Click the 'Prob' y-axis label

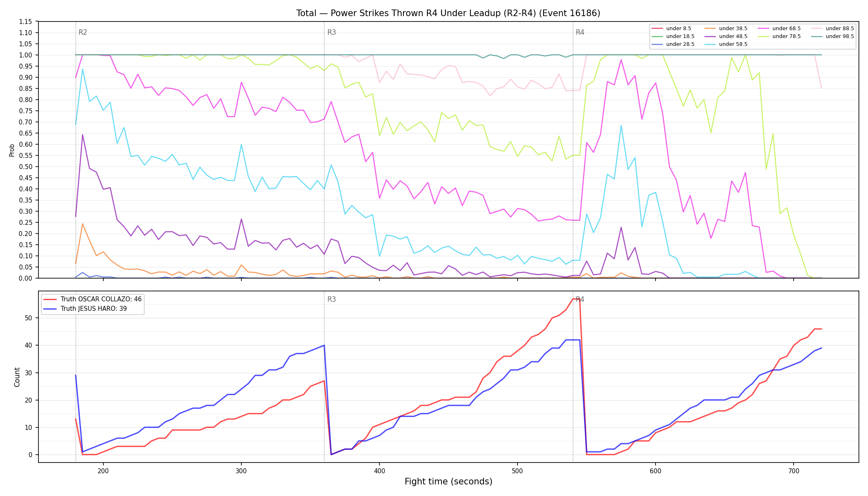pyautogui.click(x=12, y=150)
